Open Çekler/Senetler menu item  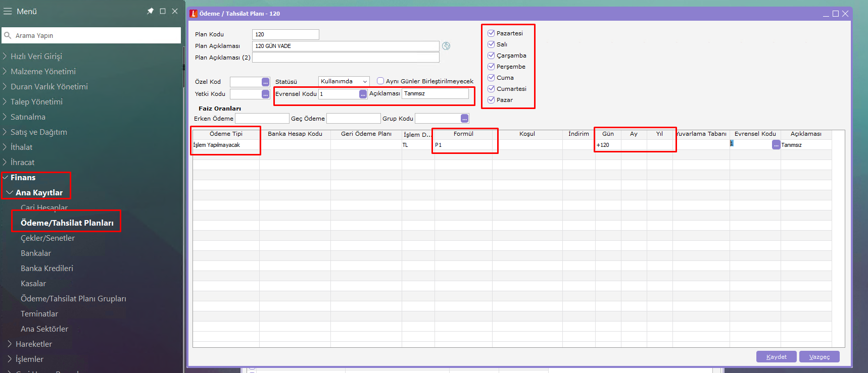click(x=47, y=238)
